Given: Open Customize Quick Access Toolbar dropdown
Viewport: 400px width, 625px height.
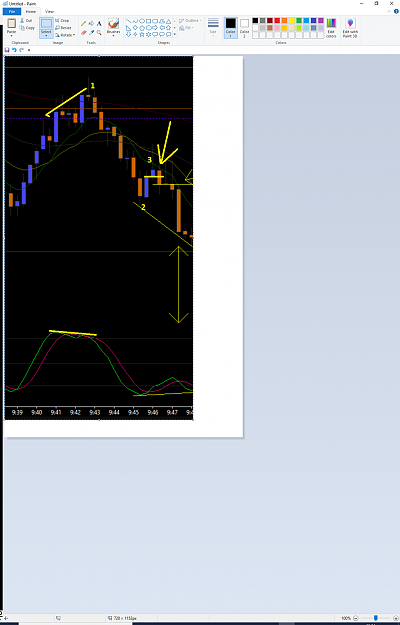Looking at the screenshot, I should pos(29,50).
